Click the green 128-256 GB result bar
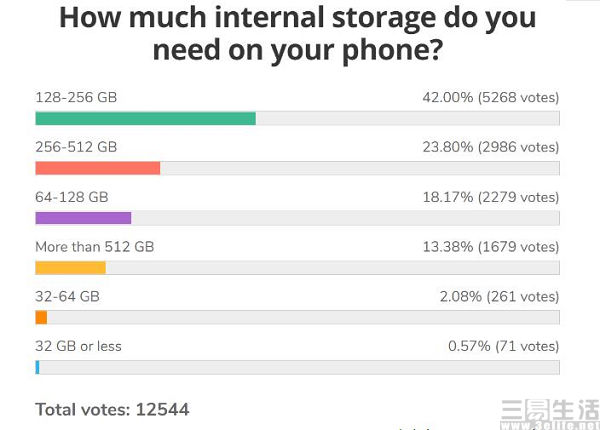Screen dimensions: 600x430 [x=145, y=118]
